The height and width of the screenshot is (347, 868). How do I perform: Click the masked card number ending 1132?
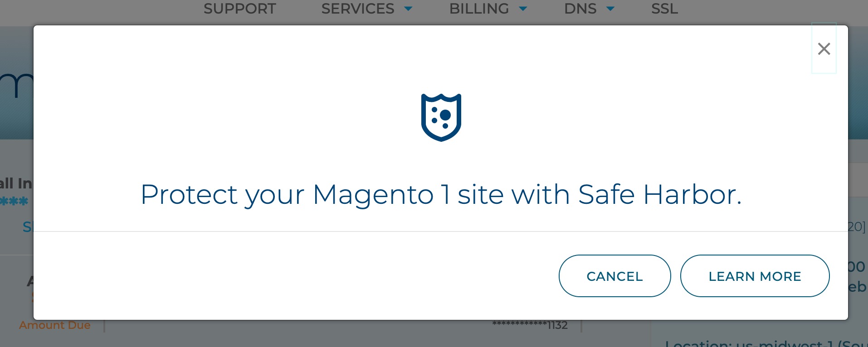tap(530, 325)
